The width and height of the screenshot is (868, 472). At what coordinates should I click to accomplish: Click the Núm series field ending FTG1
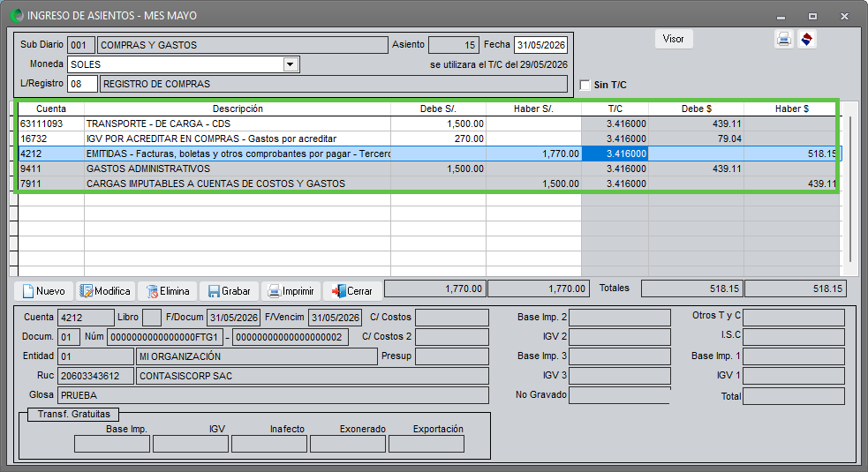[x=165, y=337]
